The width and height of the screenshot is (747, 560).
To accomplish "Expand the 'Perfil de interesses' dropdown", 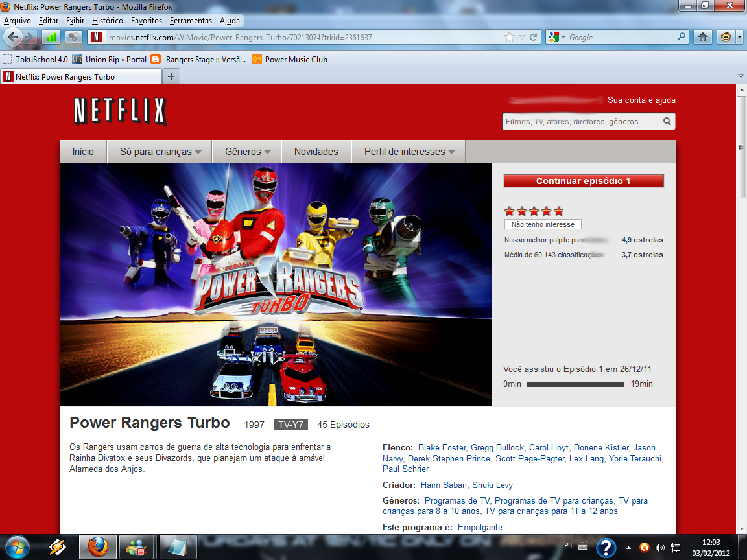I will pos(408,151).
